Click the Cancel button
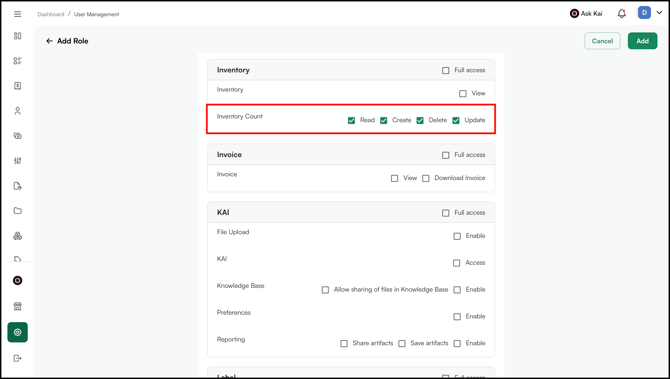 602,41
